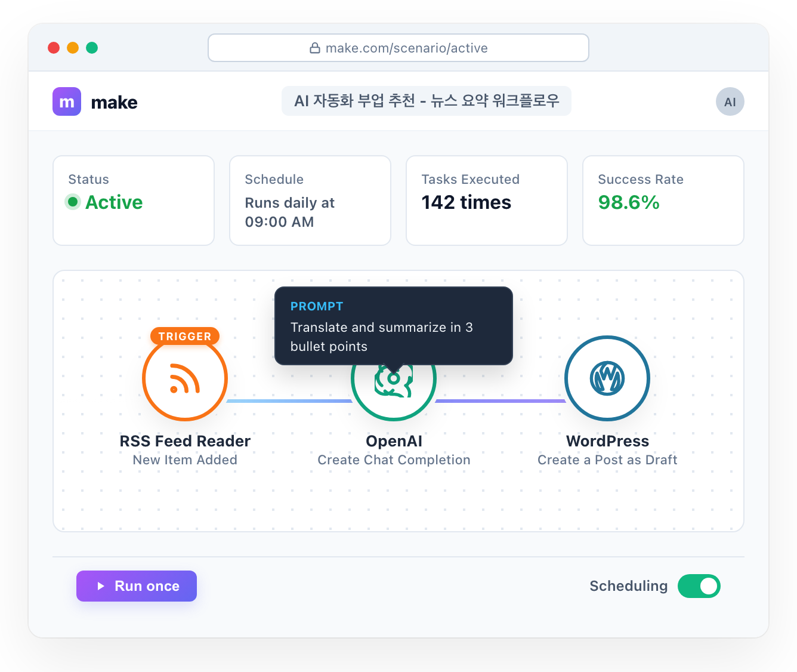The width and height of the screenshot is (797, 672).
Task: Click the WordPress module label
Action: [x=607, y=441]
